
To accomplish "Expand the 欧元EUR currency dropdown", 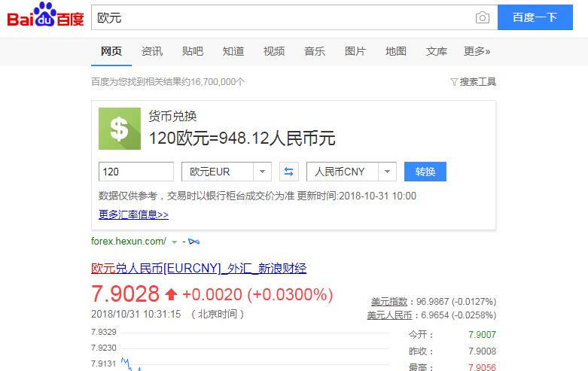I will coord(262,172).
